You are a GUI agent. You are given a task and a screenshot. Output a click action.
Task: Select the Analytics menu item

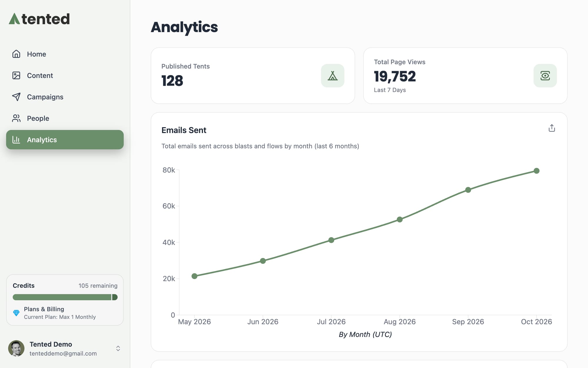(x=65, y=140)
